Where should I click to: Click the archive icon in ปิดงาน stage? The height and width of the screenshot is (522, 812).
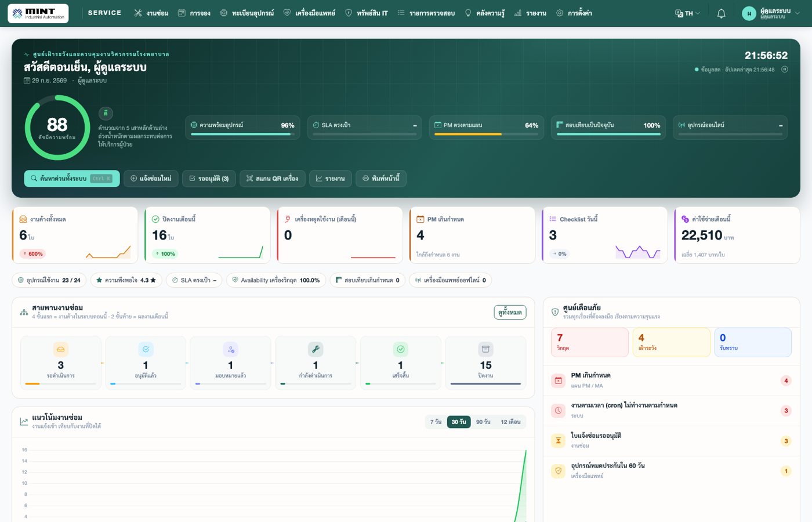pyautogui.click(x=485, y=349)
